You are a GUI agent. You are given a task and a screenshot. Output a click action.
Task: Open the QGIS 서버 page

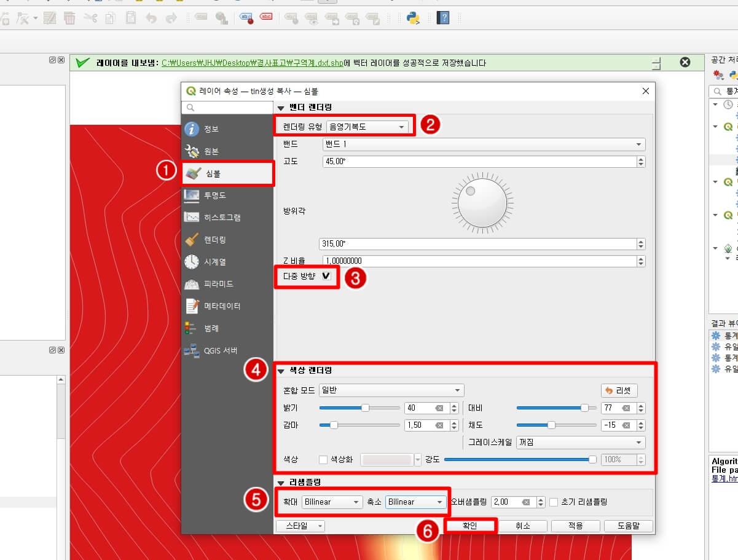[x=227, y=351]
